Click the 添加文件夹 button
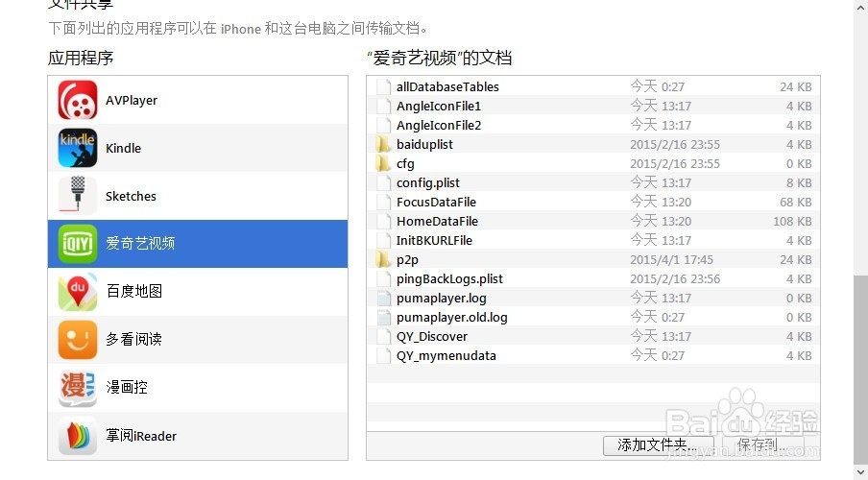Viewport: 868px width, 480px height. 658,445
